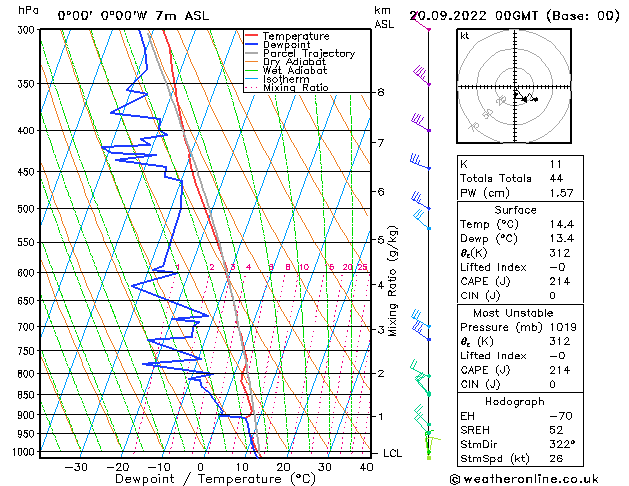Click the Surface section heading
The image size is (629, 486).
pyautogui.click(x=515, y=210)
